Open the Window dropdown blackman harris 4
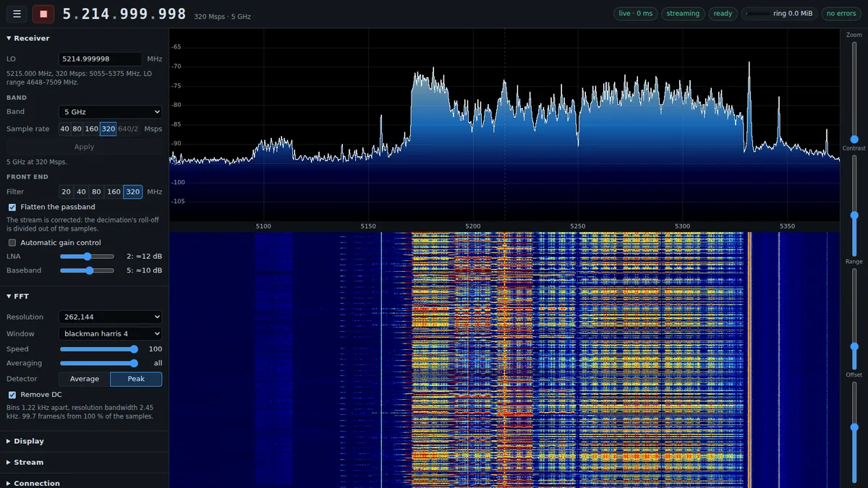The image size is (868, 488). click(x=110, y=334)
